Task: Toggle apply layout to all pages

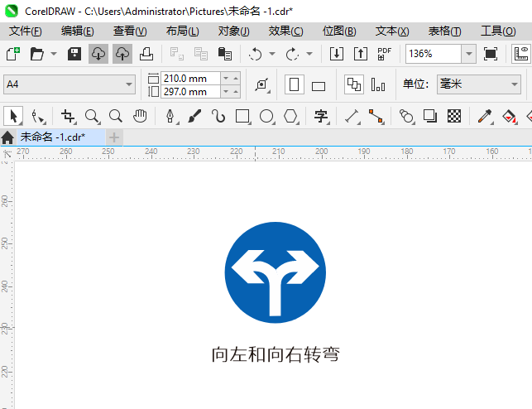Action: pyautogui.click(x=354, y=84)
